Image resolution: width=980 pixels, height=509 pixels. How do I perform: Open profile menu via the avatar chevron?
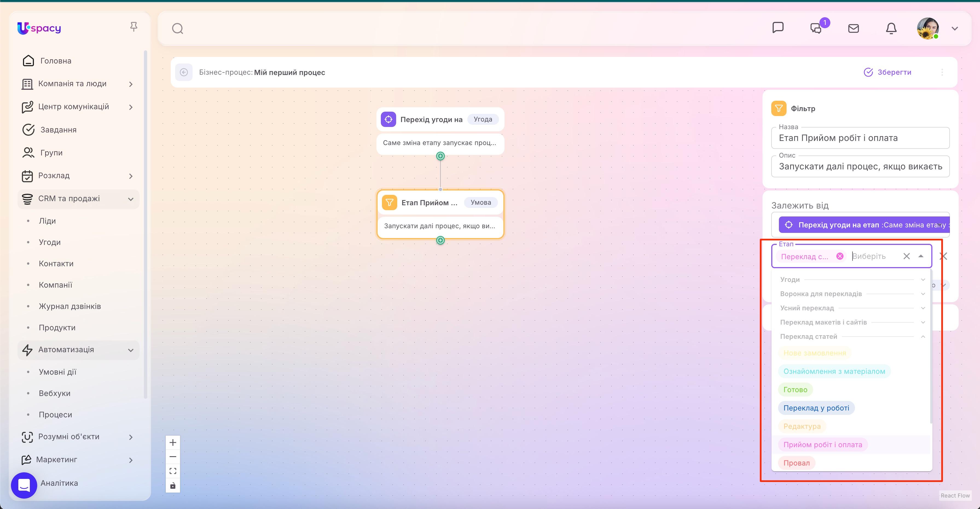pos(955,28)
